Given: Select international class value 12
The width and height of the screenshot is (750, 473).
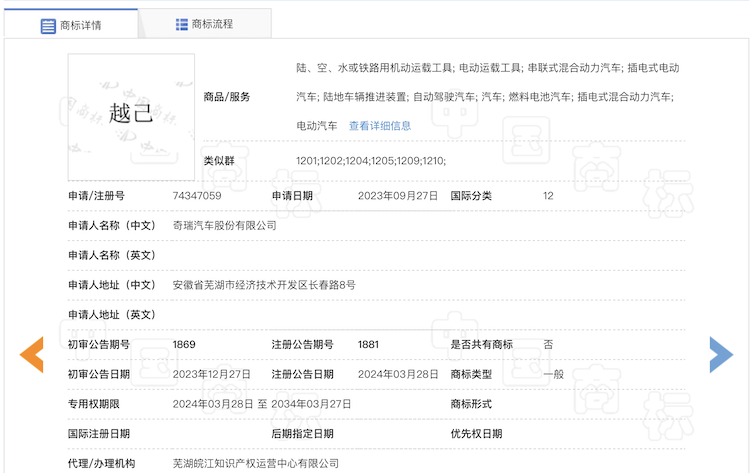Looking at the screenshot, I should pyautogui.click(x=548, y=196).
